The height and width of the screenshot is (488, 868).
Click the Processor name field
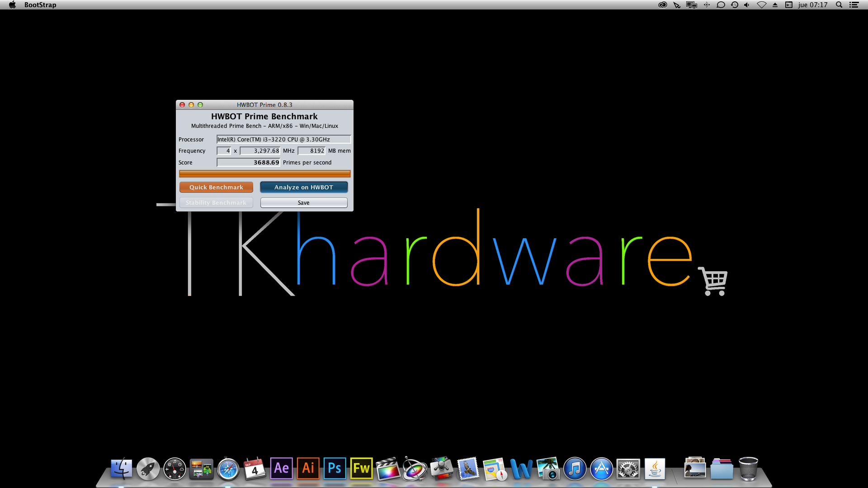pyautogui.click(x=283, y=139)
